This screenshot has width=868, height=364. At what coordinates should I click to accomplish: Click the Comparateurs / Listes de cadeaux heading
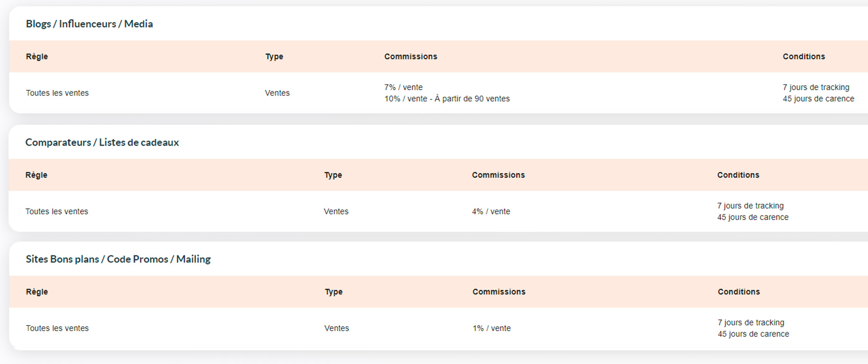click(102, 142)
